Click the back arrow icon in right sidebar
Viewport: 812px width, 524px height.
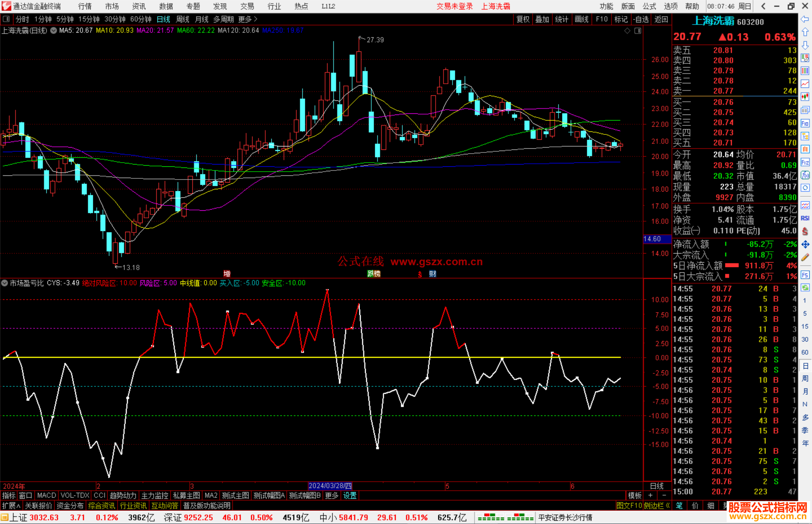click(805, 19)
